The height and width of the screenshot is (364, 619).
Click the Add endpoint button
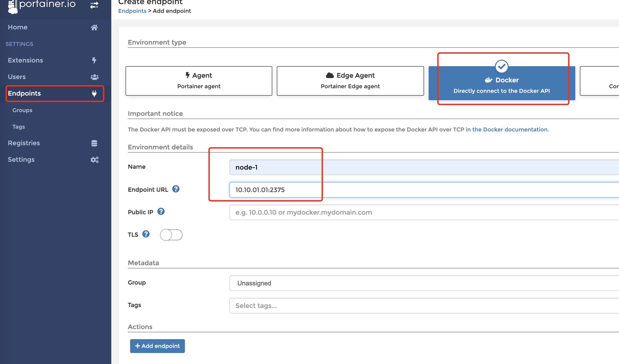click(157, 346)
